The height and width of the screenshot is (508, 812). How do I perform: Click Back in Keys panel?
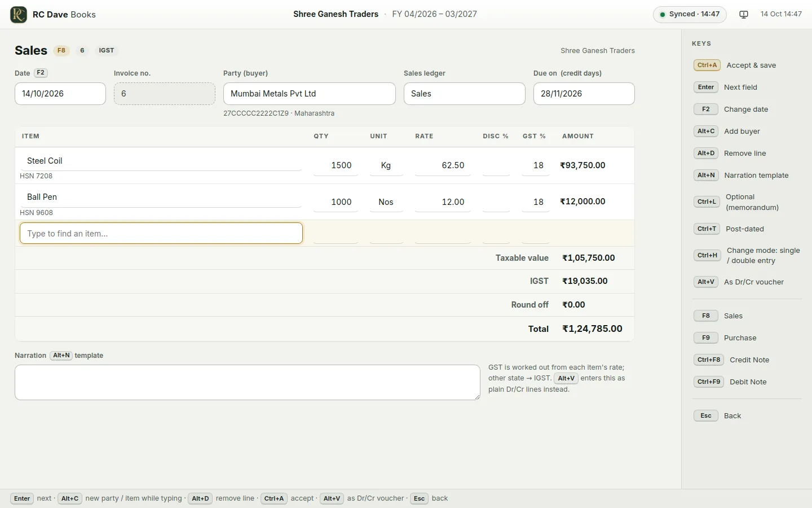coord(748,416)
